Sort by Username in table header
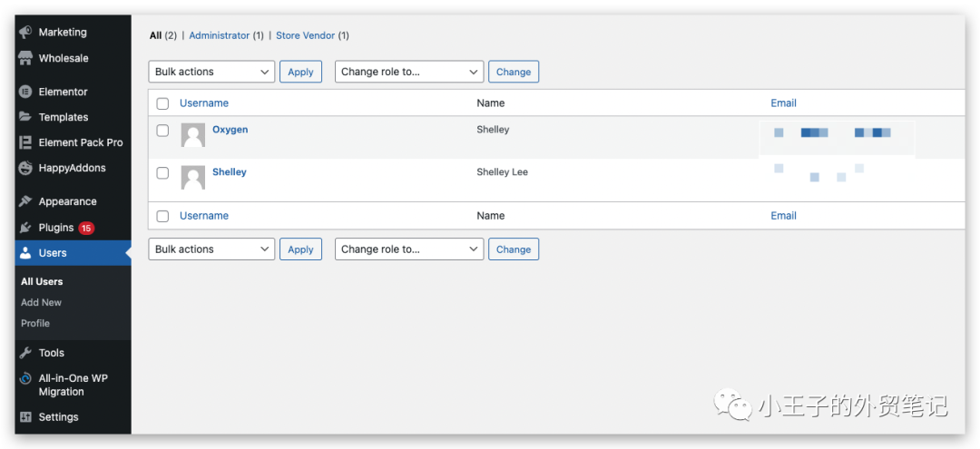Image resolution: width=980 pixels, height=449 pixels. pyautogui.click(x=204, y=103)
